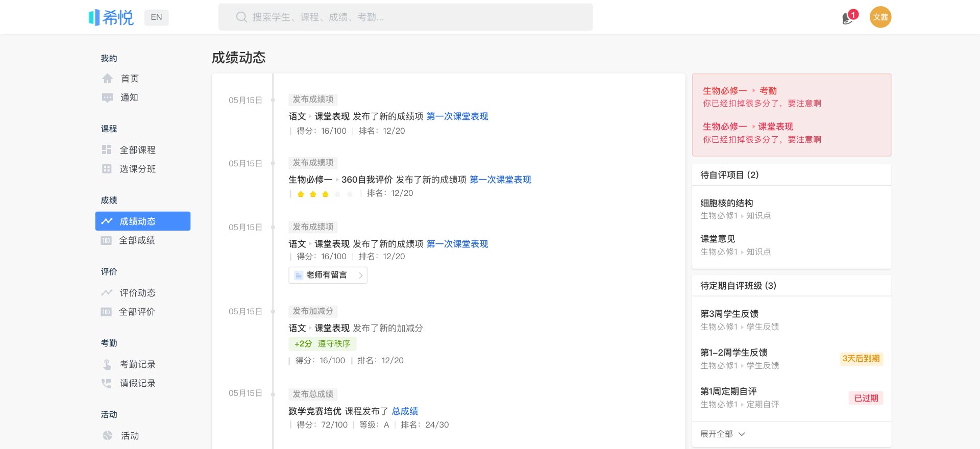Click the 通知 message icon
Image resolution: width=980 pixels, height=449 pixels.
point(107,97)
